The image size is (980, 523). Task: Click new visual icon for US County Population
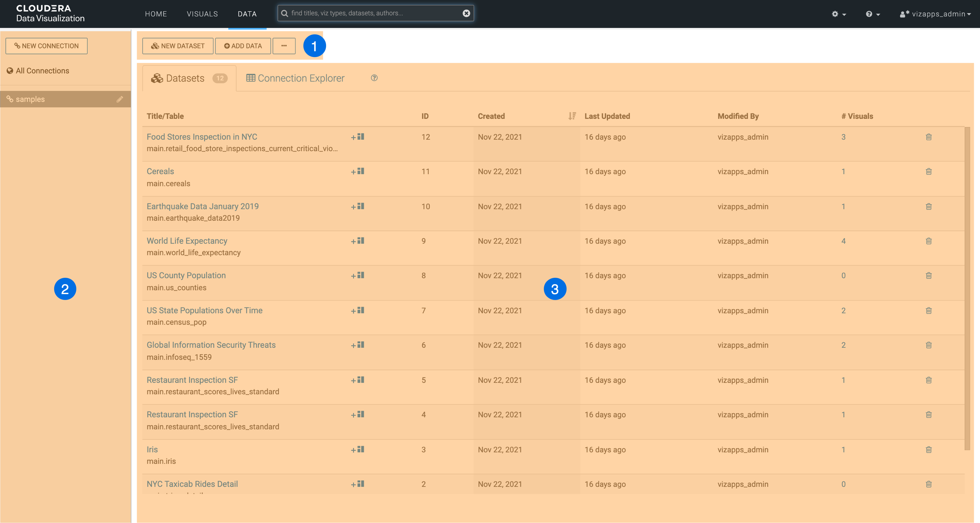point(358,275)
